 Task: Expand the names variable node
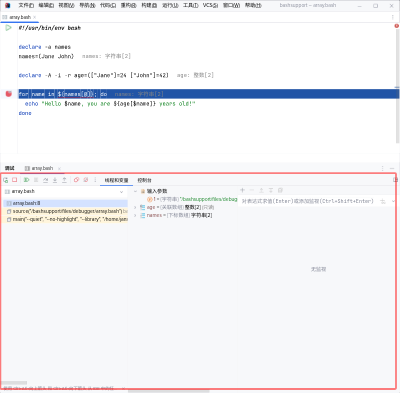[135, 215]
